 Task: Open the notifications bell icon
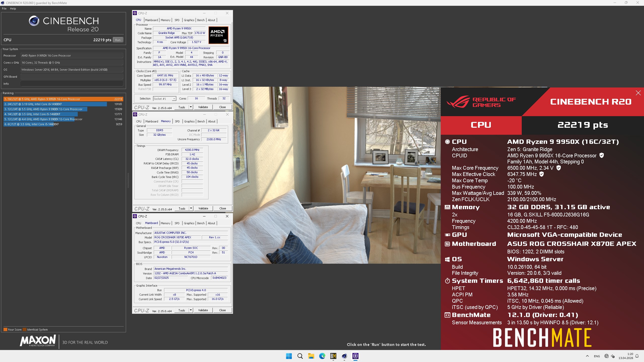click(x=637, y=356)
